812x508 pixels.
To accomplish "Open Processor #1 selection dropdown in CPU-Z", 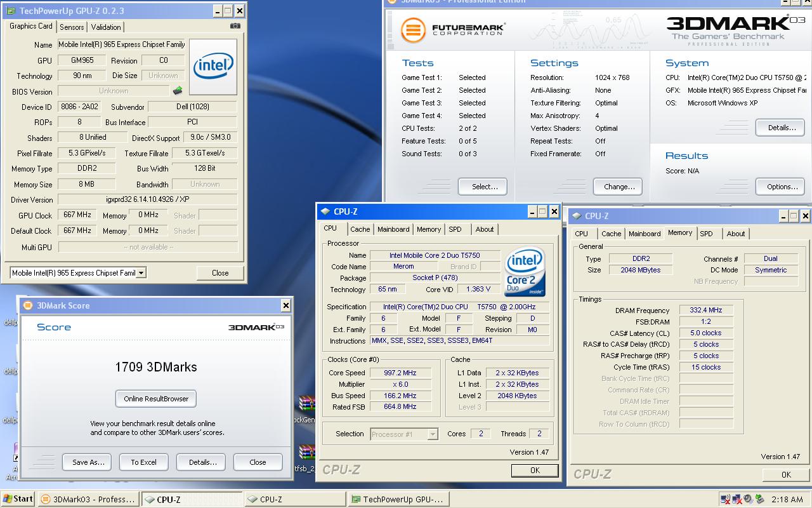I will point(433,434).
